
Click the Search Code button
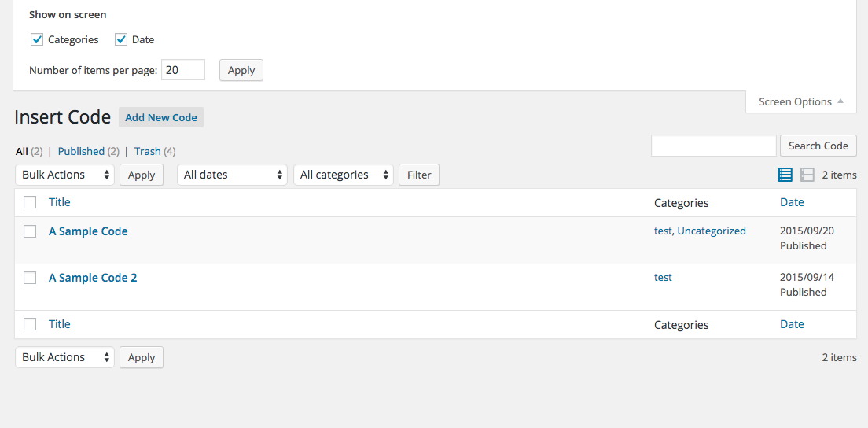(x=818, y=146)
